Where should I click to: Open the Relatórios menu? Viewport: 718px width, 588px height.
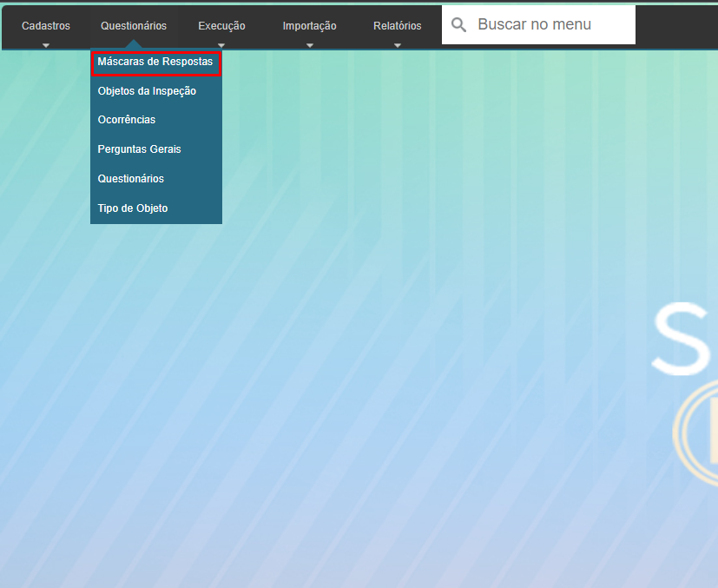[x=397, y=26]
